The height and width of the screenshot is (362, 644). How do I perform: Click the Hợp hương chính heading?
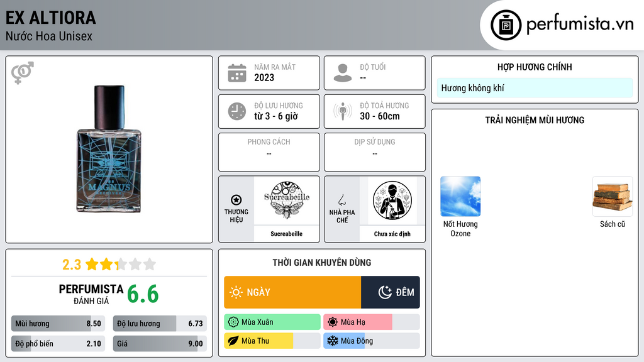[x=535, y=67]
